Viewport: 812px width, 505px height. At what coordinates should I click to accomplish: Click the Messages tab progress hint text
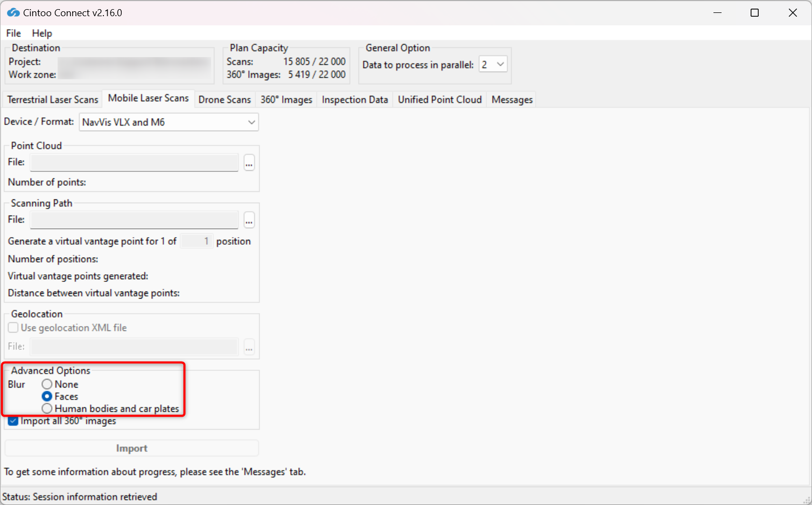(155, 472)
